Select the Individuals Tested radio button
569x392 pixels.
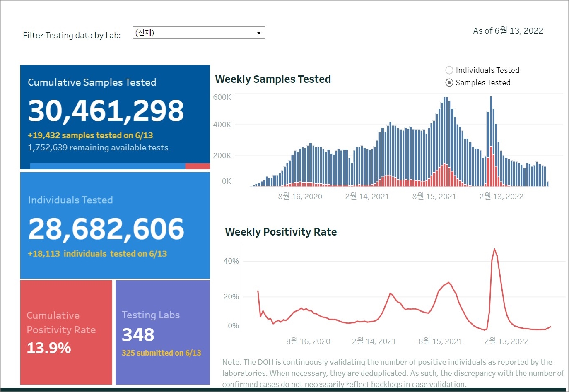[x=449, y=70]
